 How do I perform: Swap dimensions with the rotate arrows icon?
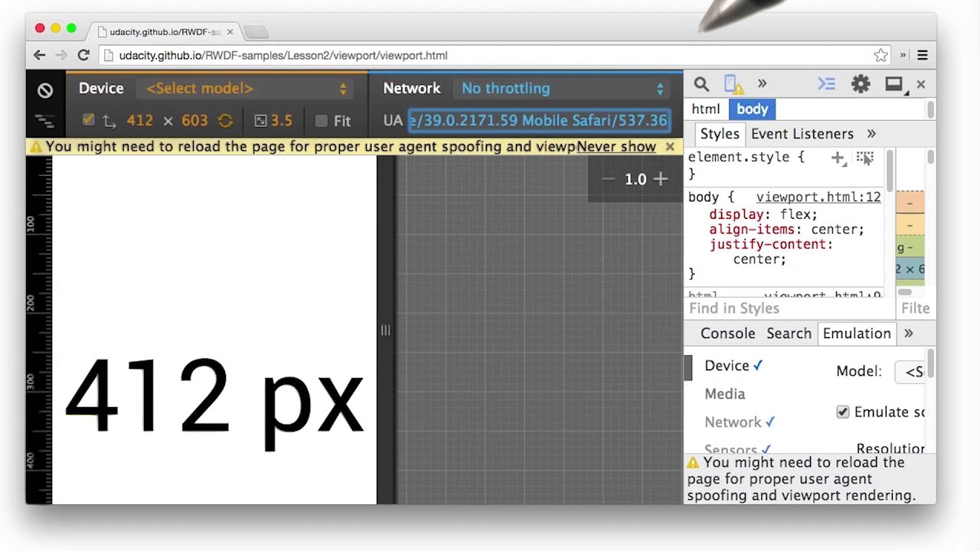tap(109, 121)
